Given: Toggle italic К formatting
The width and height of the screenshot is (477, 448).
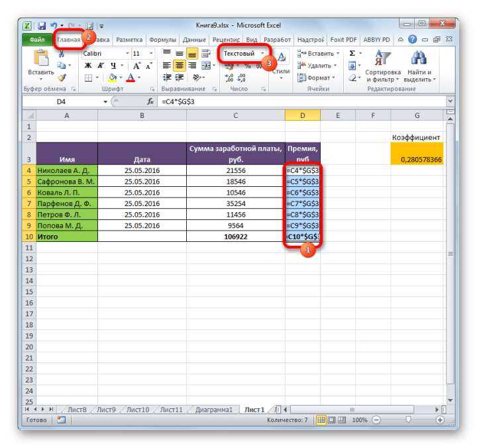Looking at the screenshot, I should (101, 66).
